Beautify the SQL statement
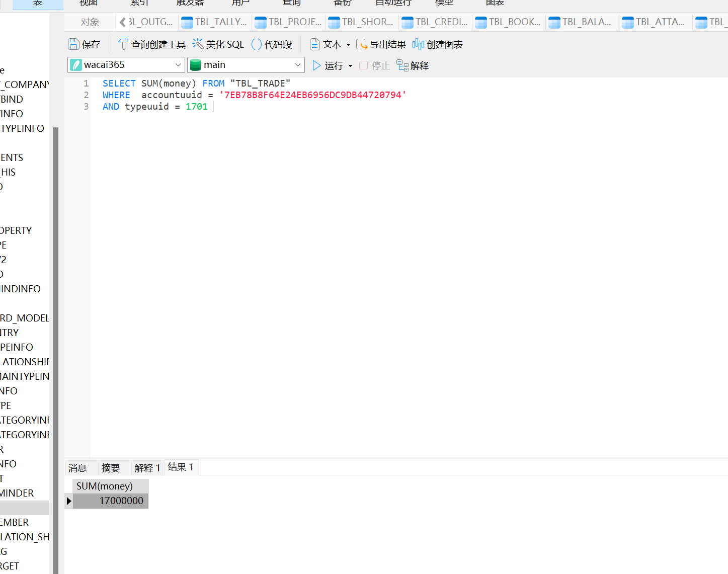This screenshot has height=574, width=728. tap(218, 44)
